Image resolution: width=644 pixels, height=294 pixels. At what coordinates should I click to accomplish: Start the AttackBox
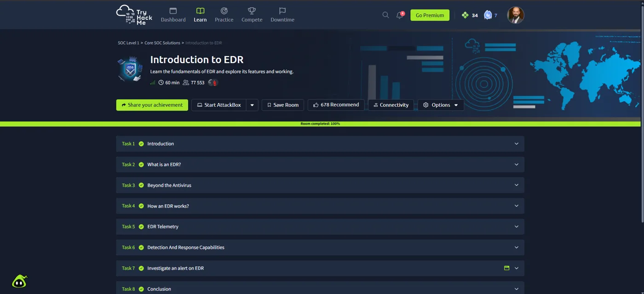pyautogui.click(x=219, y=105)
